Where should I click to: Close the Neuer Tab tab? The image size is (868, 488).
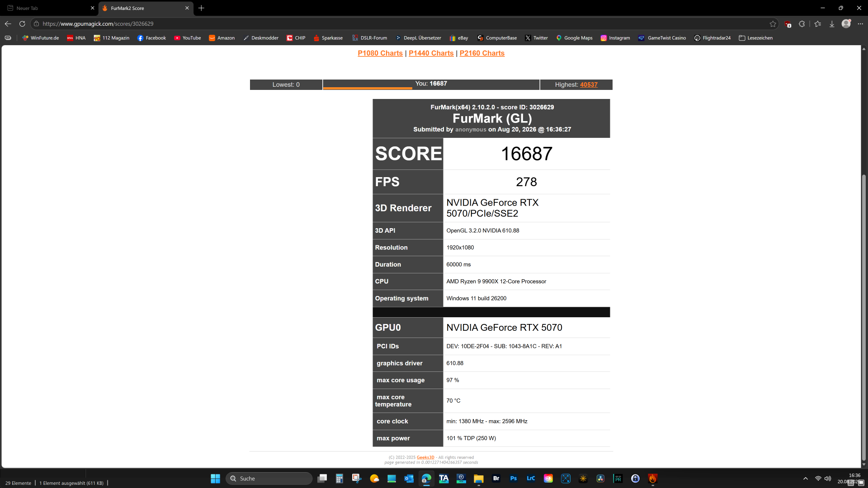93,8
